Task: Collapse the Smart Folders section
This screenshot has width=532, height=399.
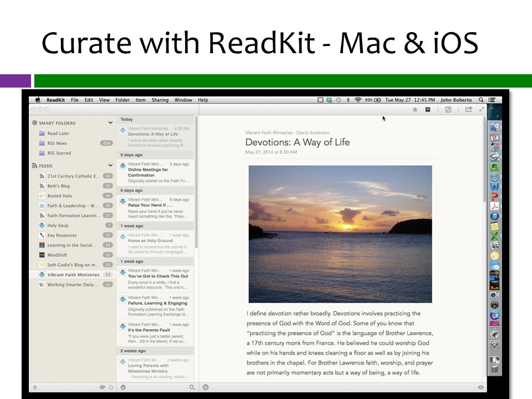Action: click(x=110, y=122)
